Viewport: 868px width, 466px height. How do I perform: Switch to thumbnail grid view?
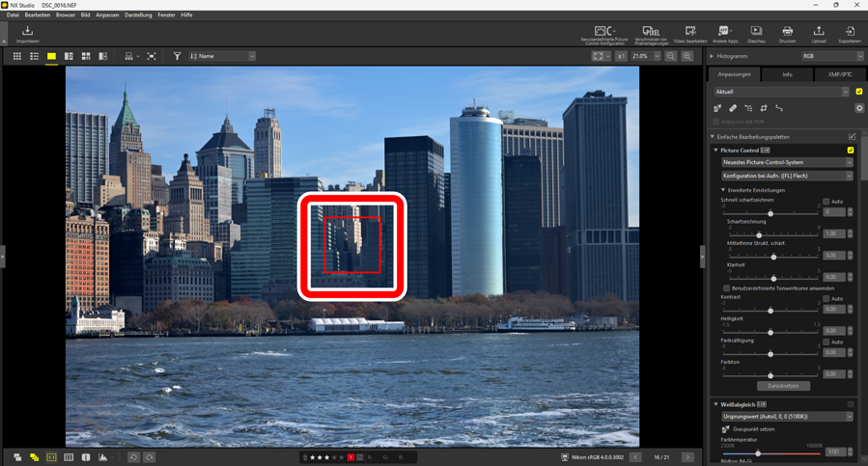pos(16,57)
